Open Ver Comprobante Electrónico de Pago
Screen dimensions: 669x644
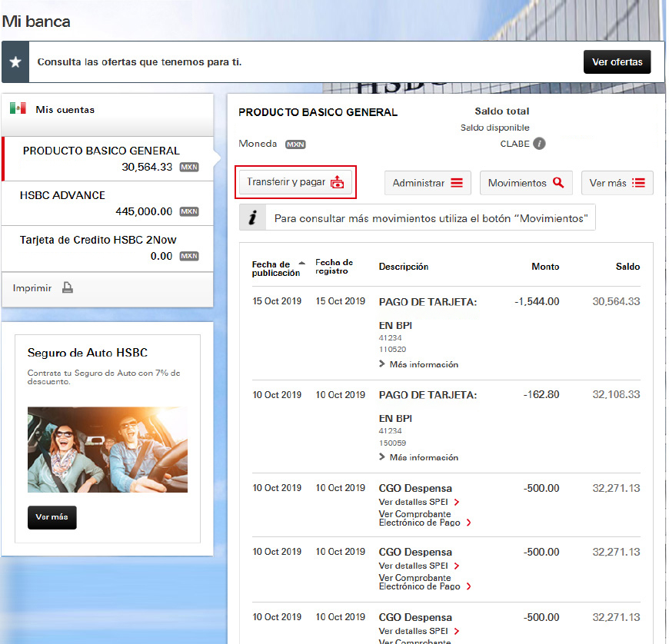(x=421, y=518)
